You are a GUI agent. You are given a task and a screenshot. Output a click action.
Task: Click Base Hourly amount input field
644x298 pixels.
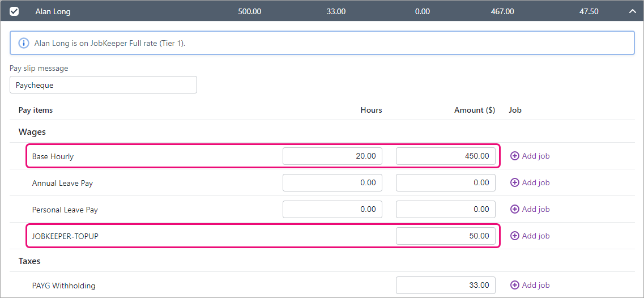pos(446,156)
